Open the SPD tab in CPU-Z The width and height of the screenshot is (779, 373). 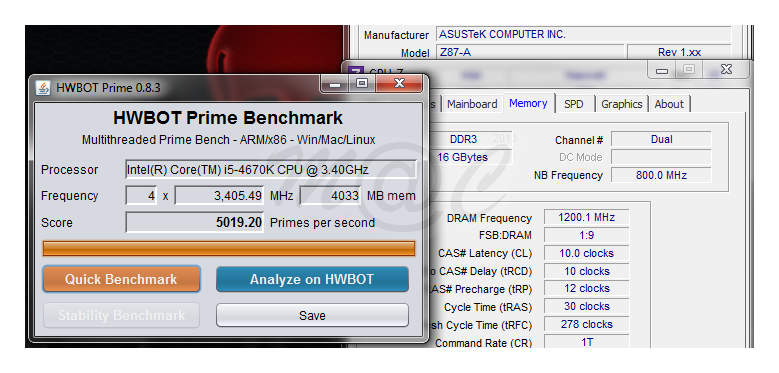tap(573, 104)
